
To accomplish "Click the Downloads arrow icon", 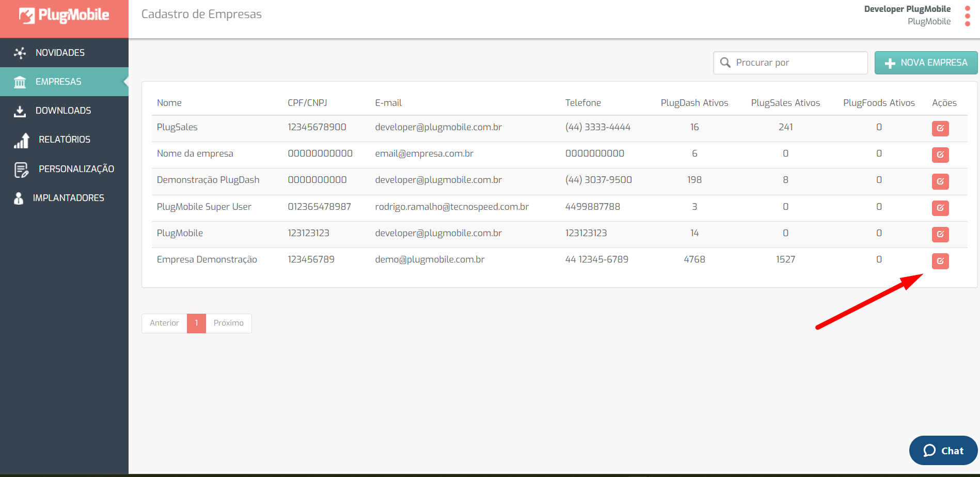I will 20,111.
